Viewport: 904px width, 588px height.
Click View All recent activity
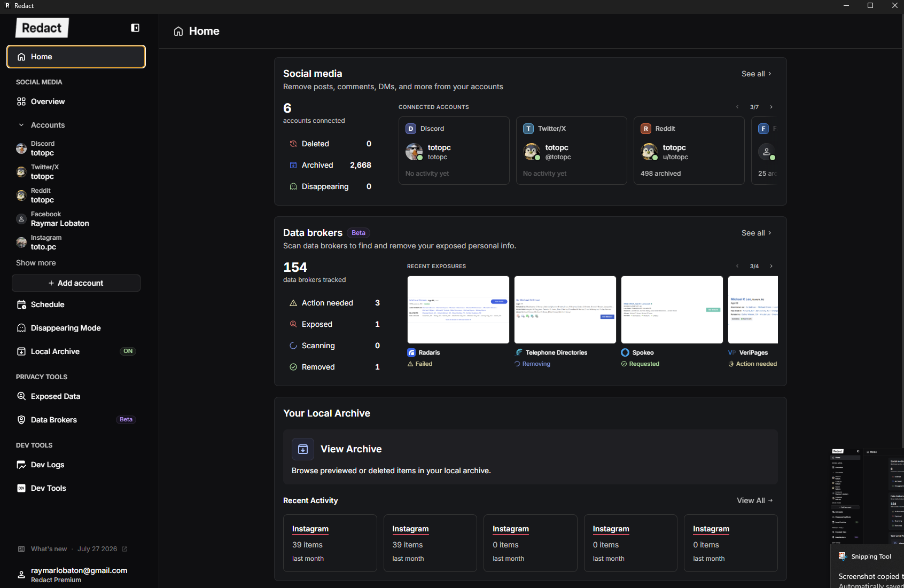tap(755, 500)
